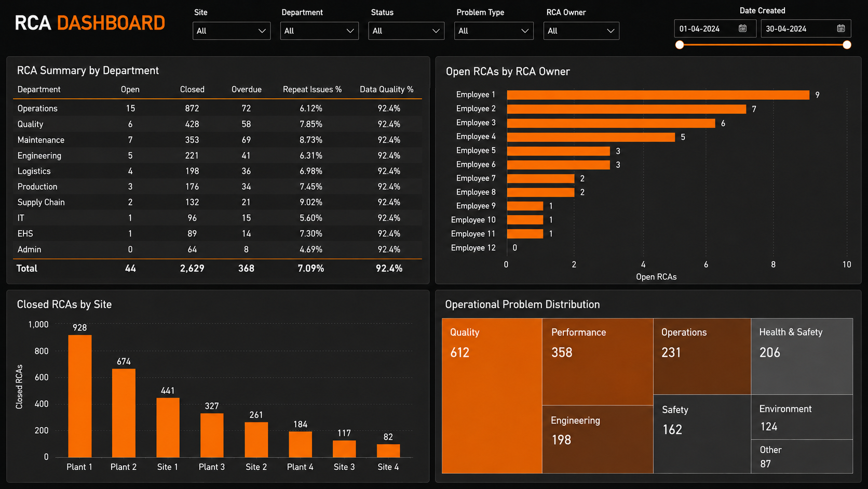868x489 pixels.
Task: Open the start date calendar picker icon
Action: (742, 29)
